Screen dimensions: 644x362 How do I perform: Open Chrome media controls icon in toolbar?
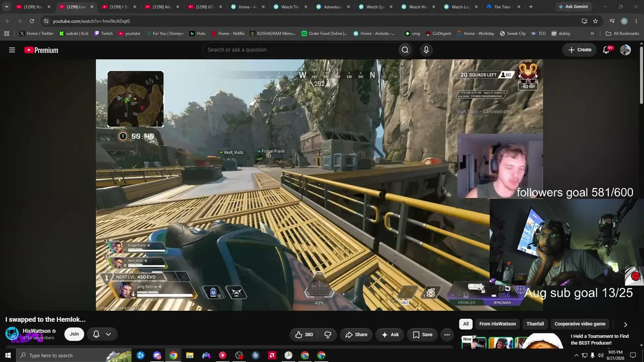[612, 21]
